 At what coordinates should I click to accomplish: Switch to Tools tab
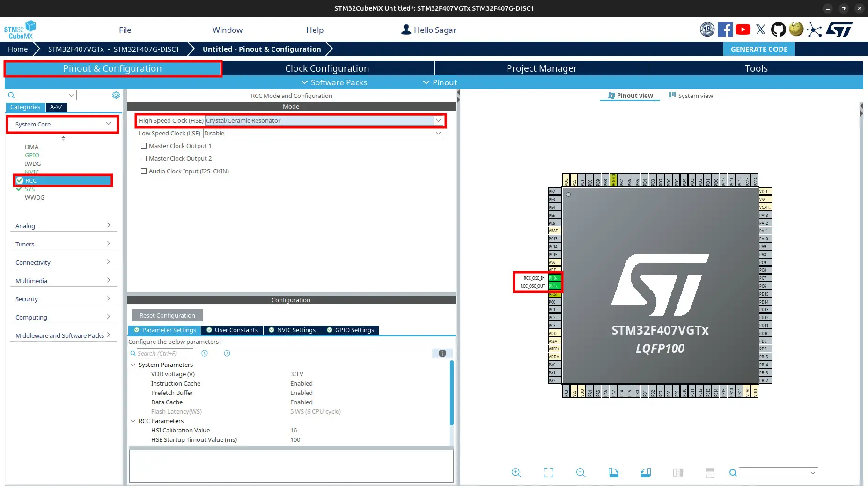(756, 68)
